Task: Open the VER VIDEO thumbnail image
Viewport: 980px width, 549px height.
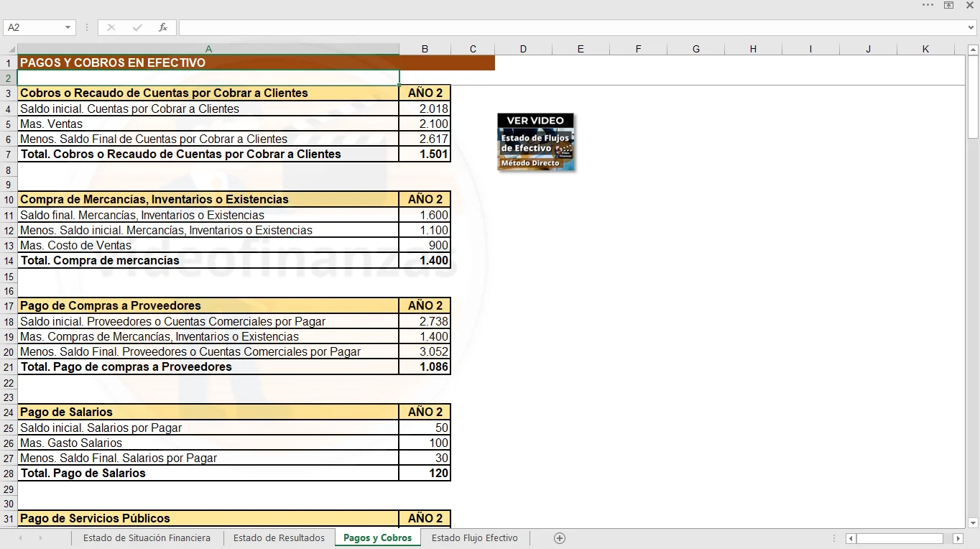Action: click(x=536, y=142)
